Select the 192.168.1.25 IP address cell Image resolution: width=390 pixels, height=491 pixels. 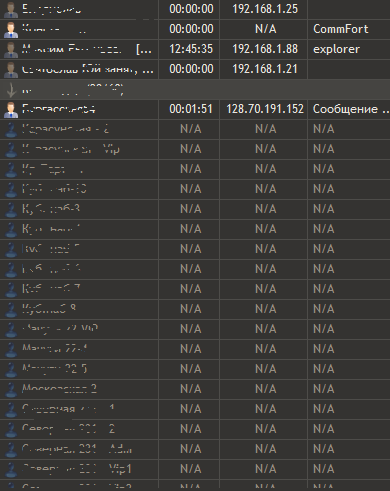(265, 9)
